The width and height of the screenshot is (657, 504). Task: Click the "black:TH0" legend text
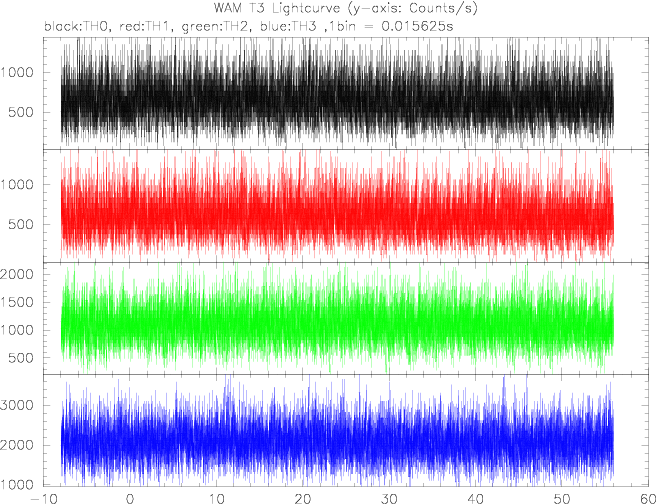(x=78, y=26)
